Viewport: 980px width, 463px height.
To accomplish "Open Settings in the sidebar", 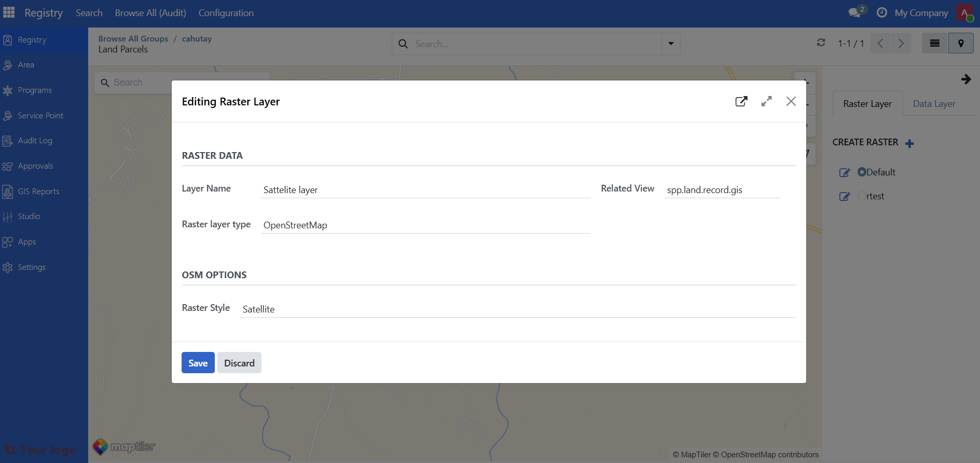I will point(44,267).
